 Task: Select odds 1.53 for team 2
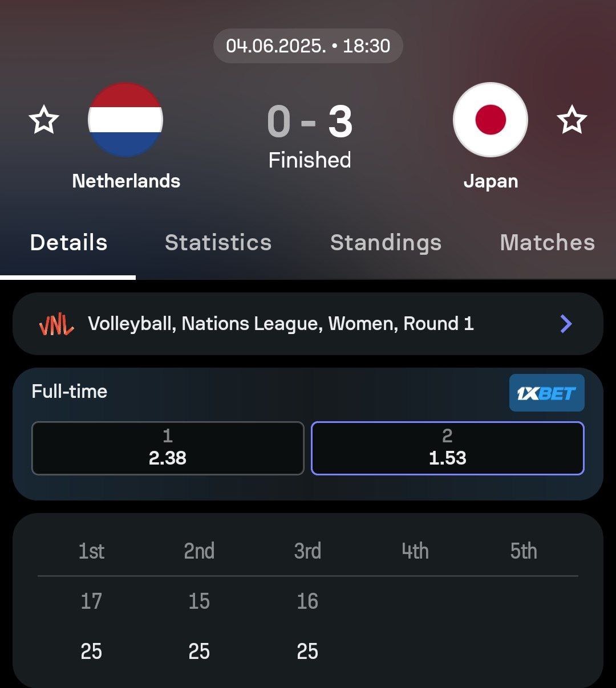point(447,448)
